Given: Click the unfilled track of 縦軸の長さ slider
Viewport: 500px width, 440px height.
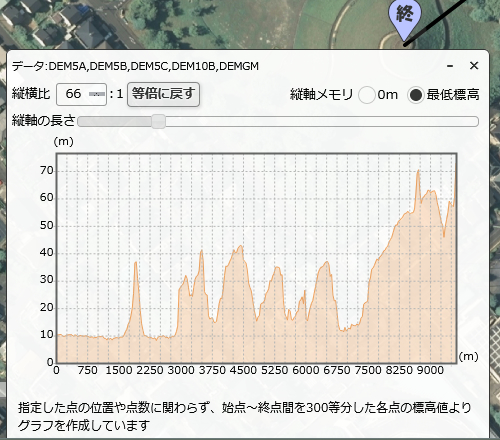Looking at the screenshot, I should tap(322, 121).
